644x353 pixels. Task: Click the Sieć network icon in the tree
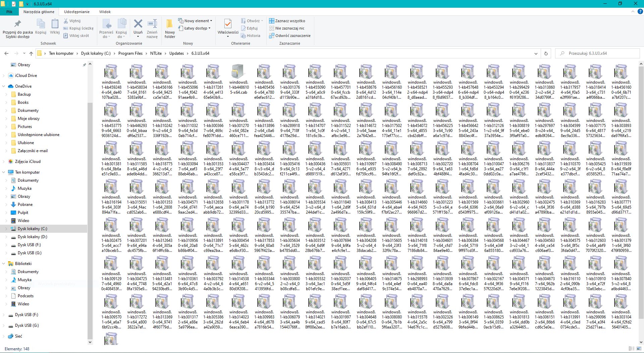click(11, 336)
